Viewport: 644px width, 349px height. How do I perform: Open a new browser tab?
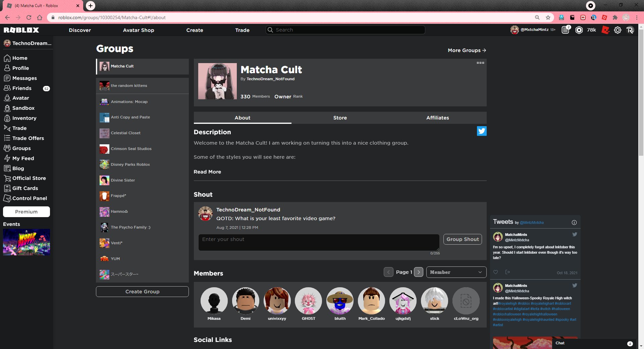point(91,6)
